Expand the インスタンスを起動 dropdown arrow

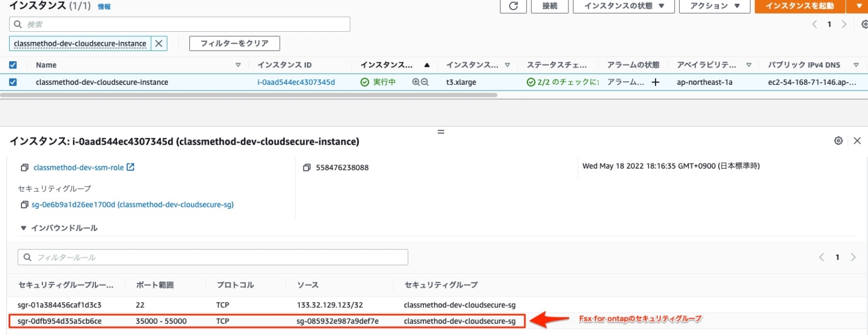coord(859,6)
